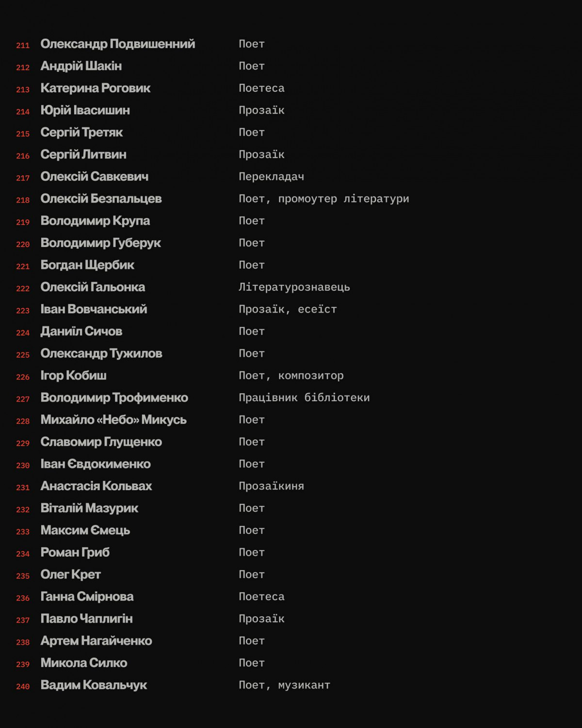
Task: Click the red number 237
Action: coord(23,620)
